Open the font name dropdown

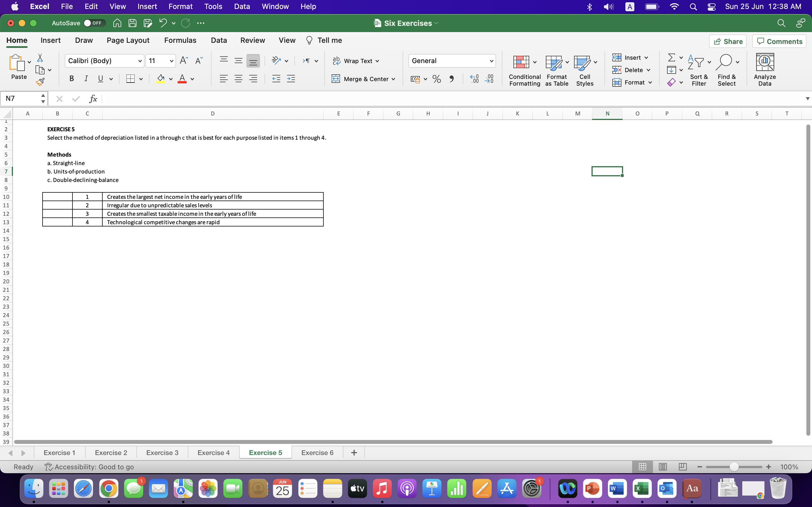click(x=140, y=61)
